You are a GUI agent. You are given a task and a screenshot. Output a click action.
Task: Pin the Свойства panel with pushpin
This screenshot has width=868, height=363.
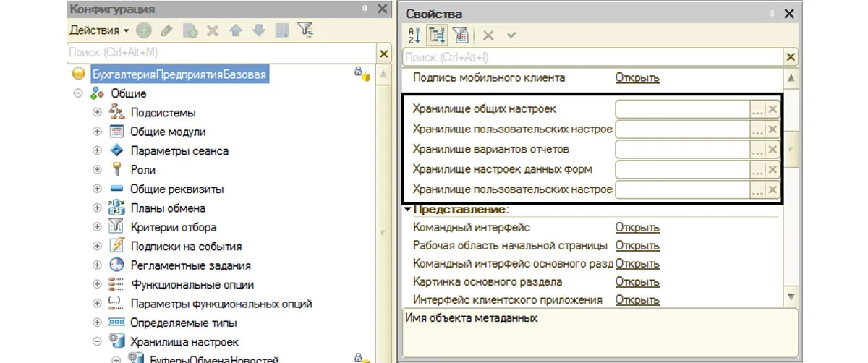(x=770, y=13)
